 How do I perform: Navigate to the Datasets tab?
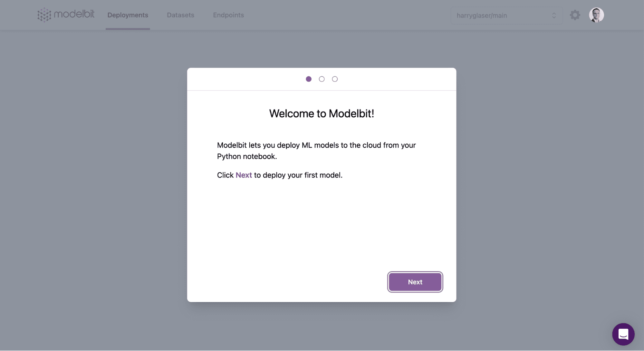180,15
